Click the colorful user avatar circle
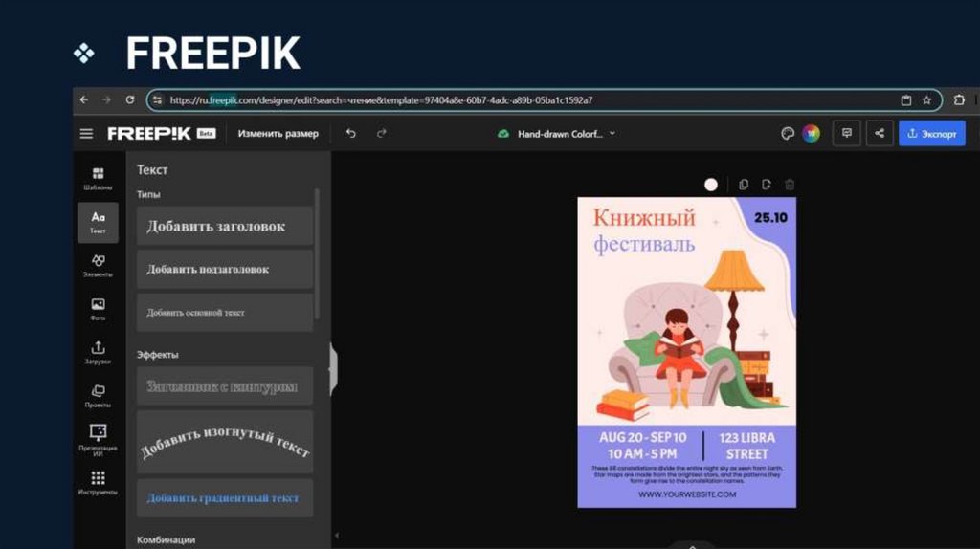The image size is (980, 549). pyautogui.click(x=811, y=134)
